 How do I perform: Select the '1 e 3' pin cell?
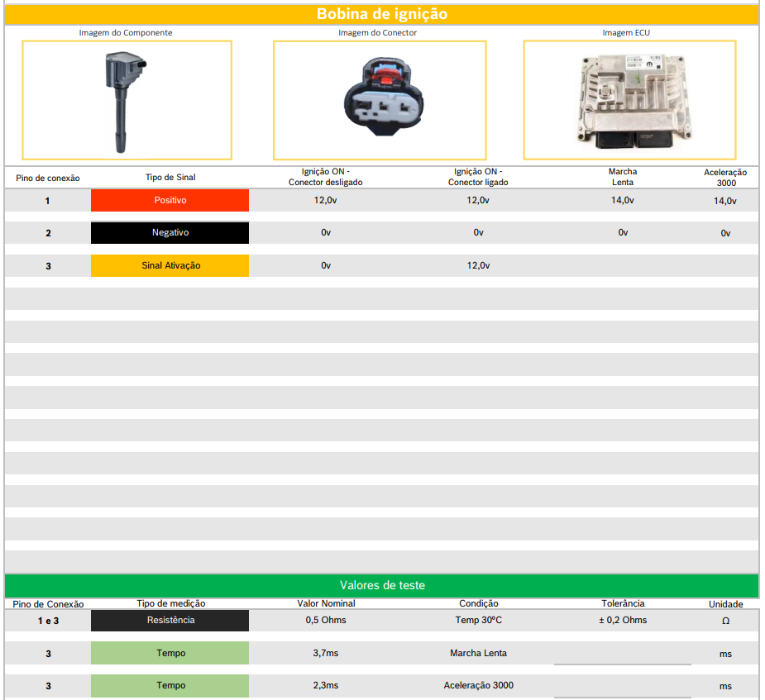(48, 621)
